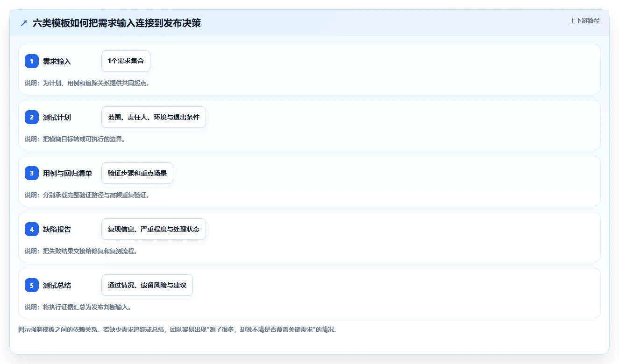Select the '1个需求集合' chip
This screenshot has height=364, width=619.
126,61
